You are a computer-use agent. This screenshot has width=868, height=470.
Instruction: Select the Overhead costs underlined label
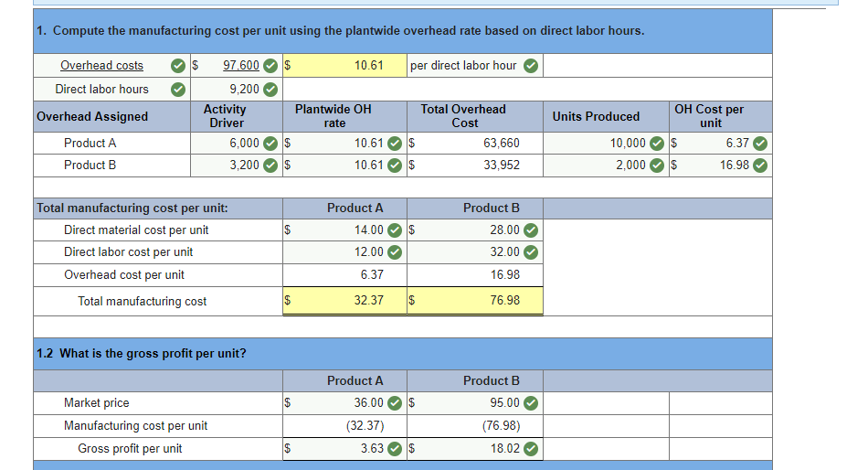tap(101, 66)
